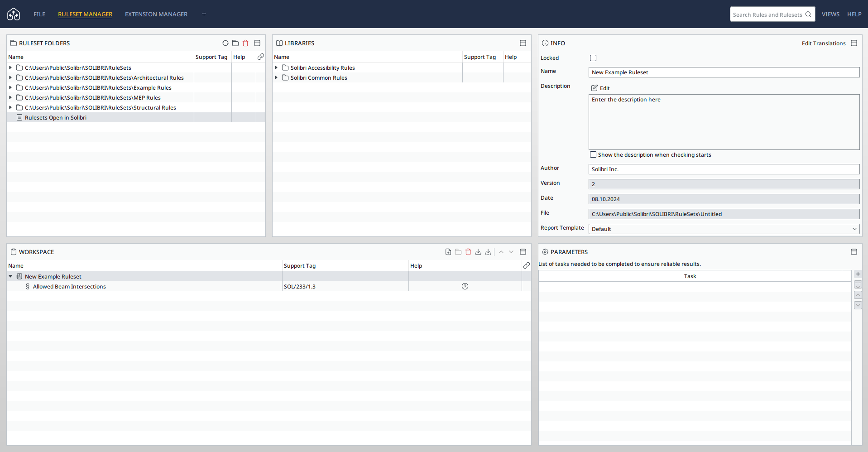This screenshot has height=452, width=868.
Task: Enable Show the description when checking starts
Action: tap(593, 154)
